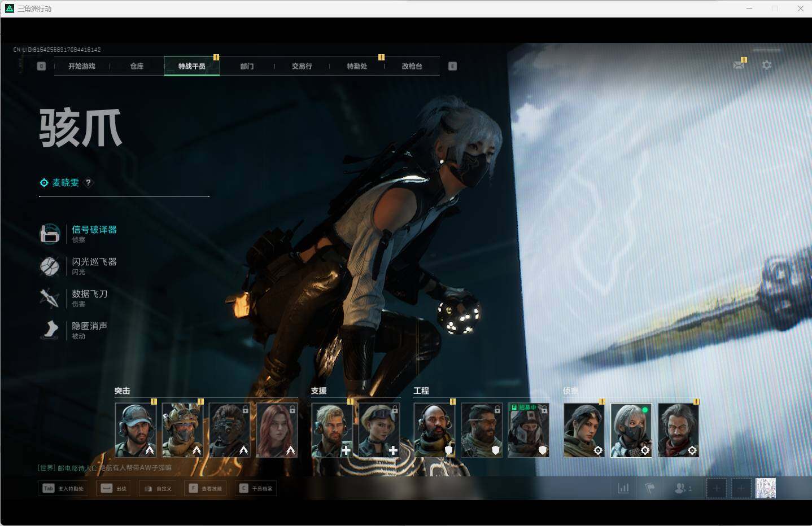812x526 pixels.
Task: Select the 数据飞刀 skill icon
Action: (x=50, y=298)
